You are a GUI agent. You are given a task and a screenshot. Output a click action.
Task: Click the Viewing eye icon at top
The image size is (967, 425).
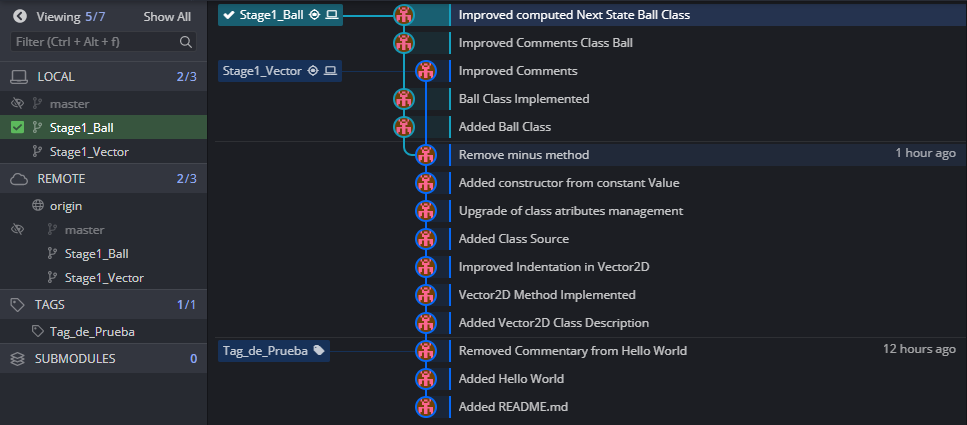[x=20, y=17]
